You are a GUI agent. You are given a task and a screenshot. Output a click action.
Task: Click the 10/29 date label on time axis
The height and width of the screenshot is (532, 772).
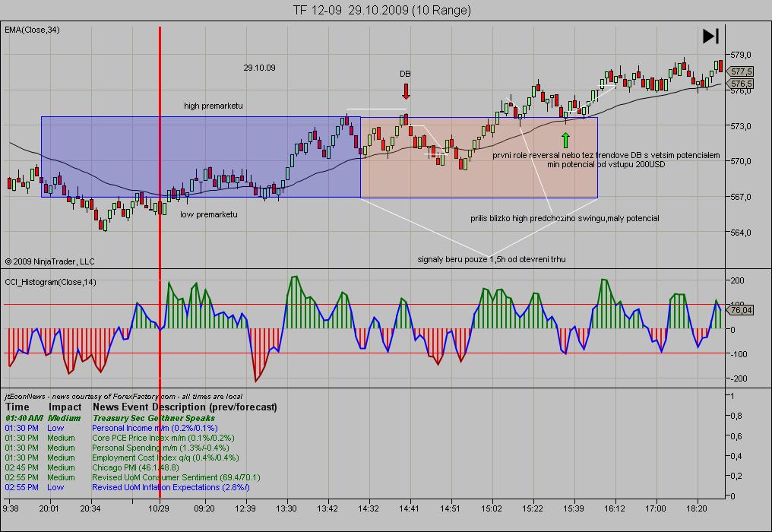(x=159, y=508)
